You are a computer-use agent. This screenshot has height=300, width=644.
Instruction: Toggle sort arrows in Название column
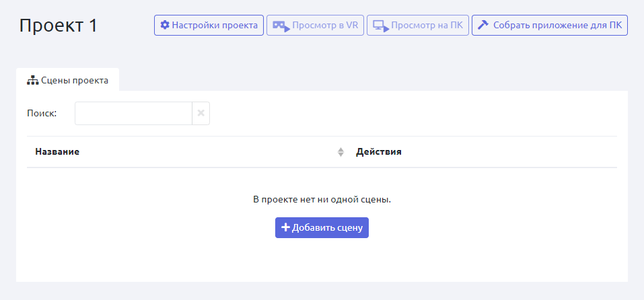point(341,152)
